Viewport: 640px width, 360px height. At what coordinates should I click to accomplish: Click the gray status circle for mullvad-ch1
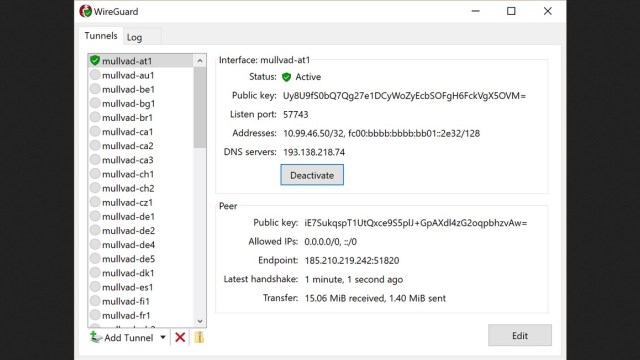pos(95,174)
